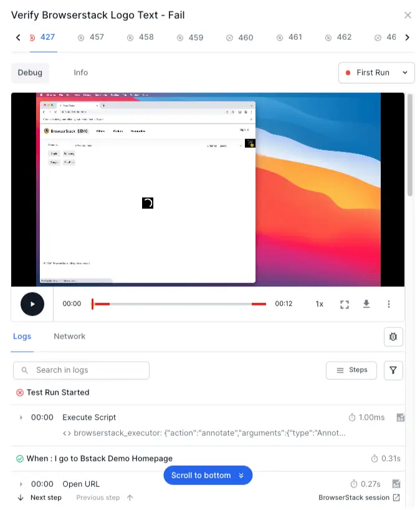Open video more options menu

click(x=389, y=304)
